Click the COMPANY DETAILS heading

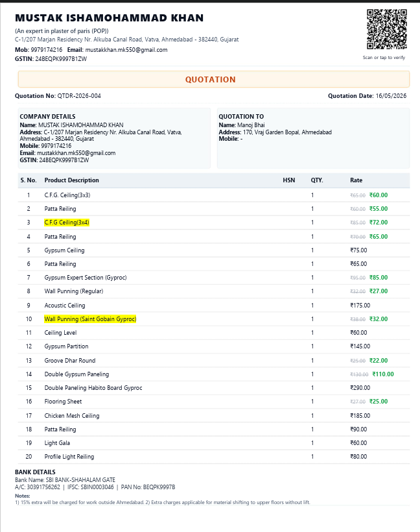point(47,116)
